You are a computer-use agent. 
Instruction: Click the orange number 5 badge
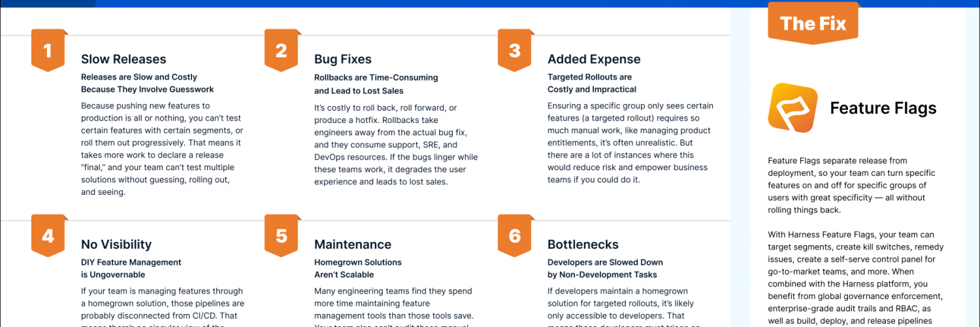(281, 235)
